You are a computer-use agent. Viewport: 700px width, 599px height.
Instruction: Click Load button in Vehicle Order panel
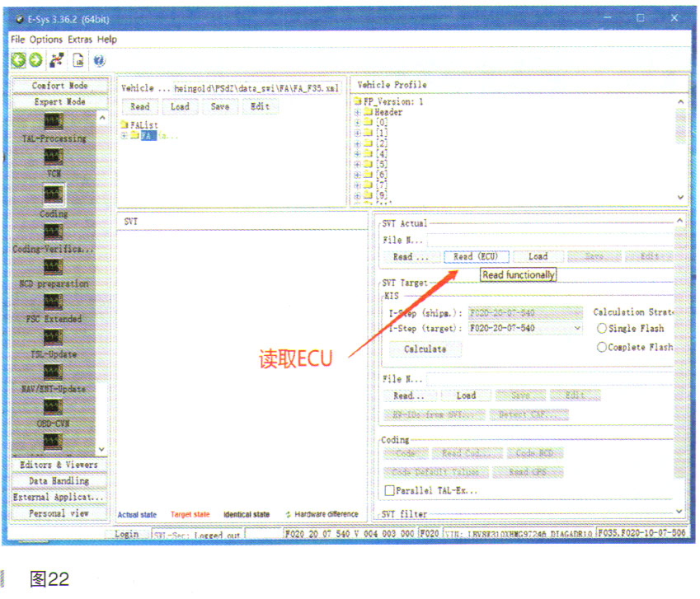coord(180,106)
